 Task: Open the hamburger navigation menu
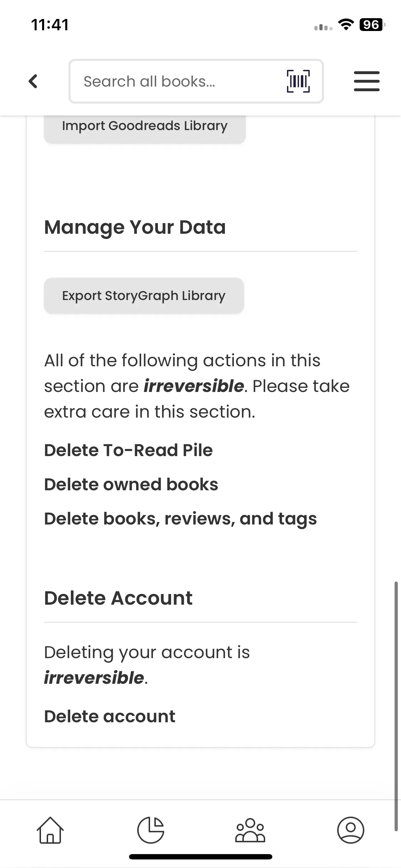(x=366, y=81)
